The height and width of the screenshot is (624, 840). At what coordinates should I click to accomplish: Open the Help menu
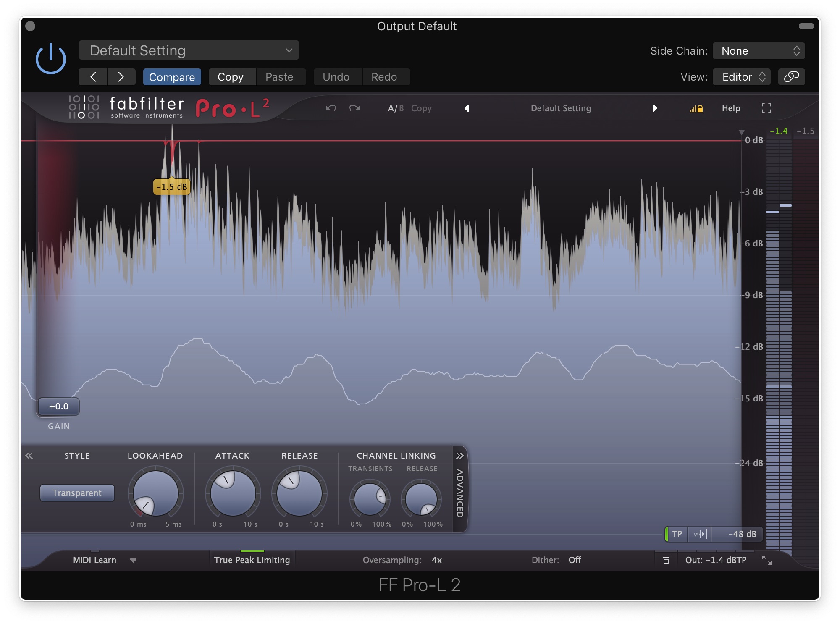731,108
